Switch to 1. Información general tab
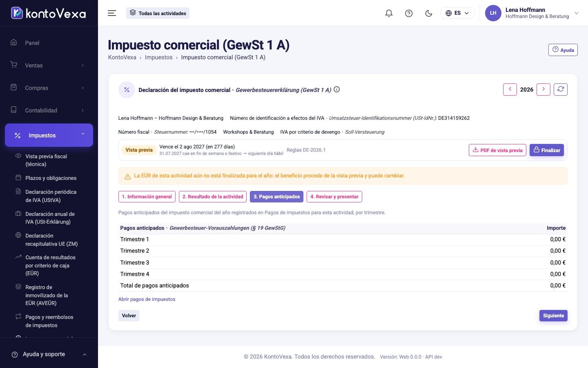Screen dimensions: 588x368 point(147,197)
